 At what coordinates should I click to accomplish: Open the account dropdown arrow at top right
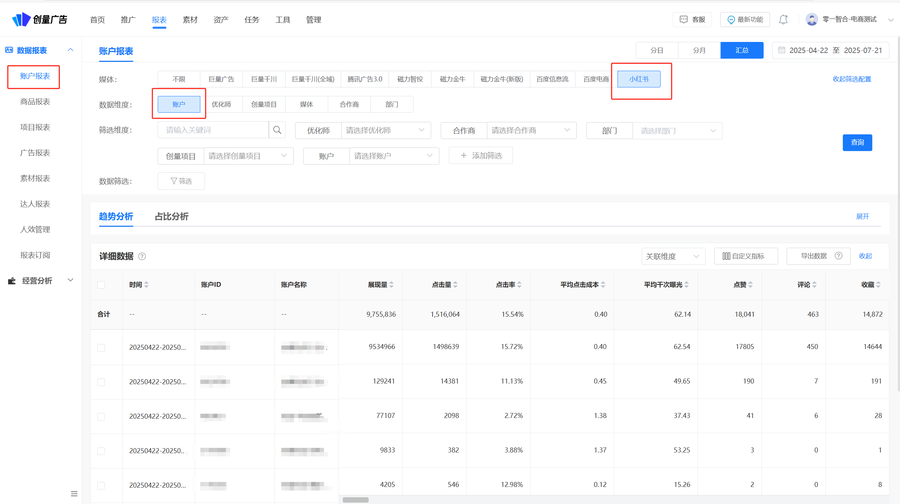click(890, 20)
